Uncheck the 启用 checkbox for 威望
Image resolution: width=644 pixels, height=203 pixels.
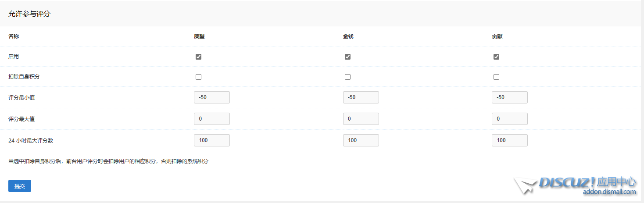pyautogui.click(x=198, y=57)
